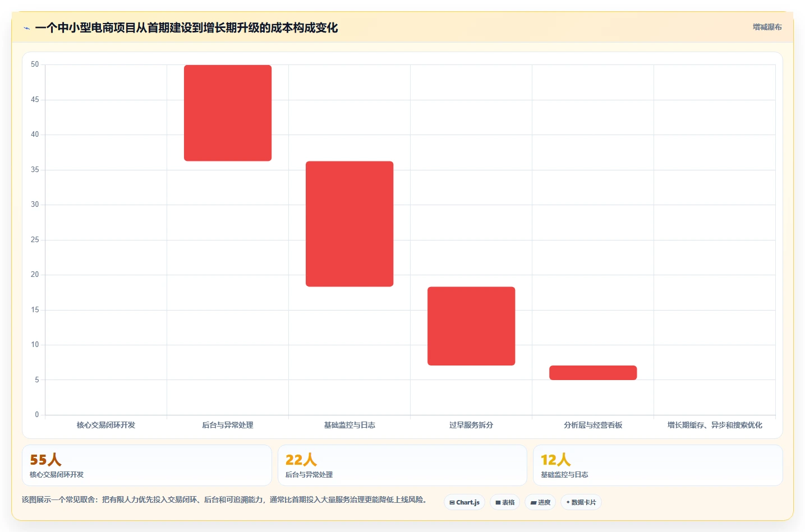The width and height of the screenshot is (805, 532).
Task: Select the thin red bar for 分析层与经营看板
Action: (x=593, y=373)
